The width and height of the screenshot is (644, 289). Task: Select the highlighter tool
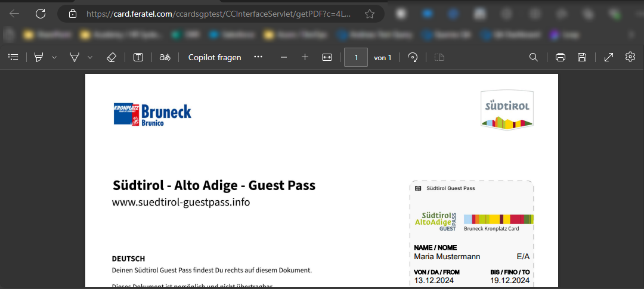point(39,57)
